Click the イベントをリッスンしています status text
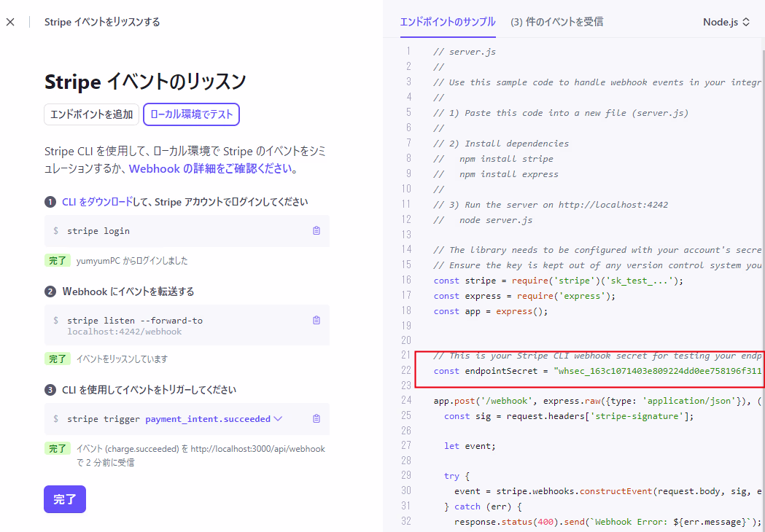765x532 pixels. tap(123, 359)
